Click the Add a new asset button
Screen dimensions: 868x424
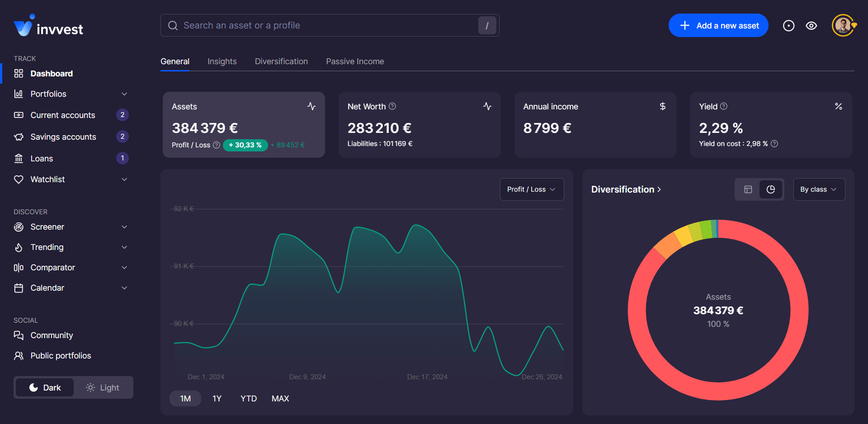click(718, 26)
